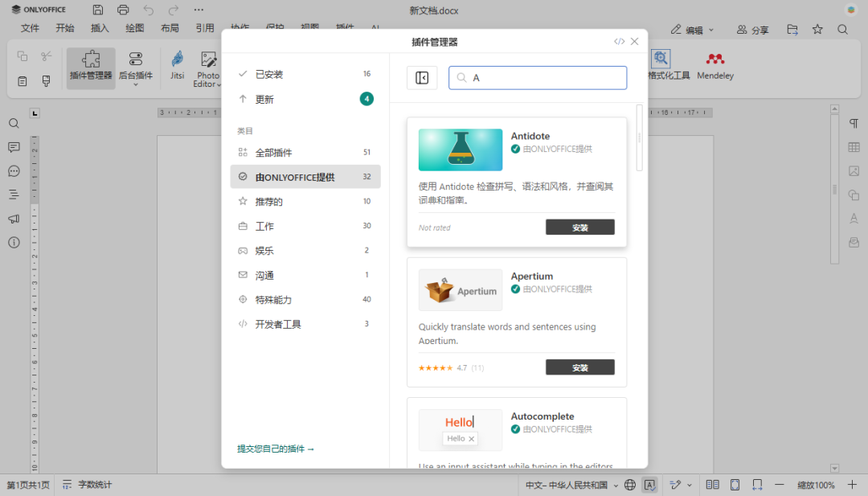
Task: Click the Paste icon in the ribbon
Action: [23, 81]
